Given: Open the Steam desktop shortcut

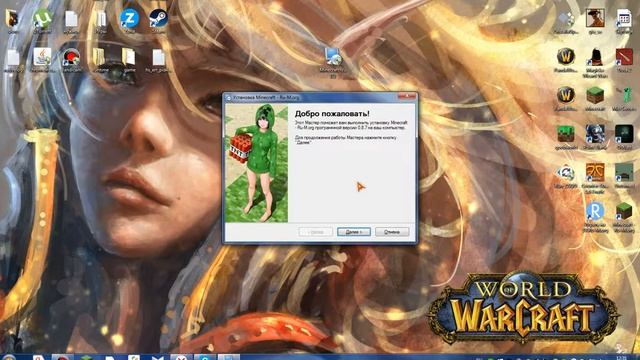Looking at the screenshot, I should (x=158, y=20).
